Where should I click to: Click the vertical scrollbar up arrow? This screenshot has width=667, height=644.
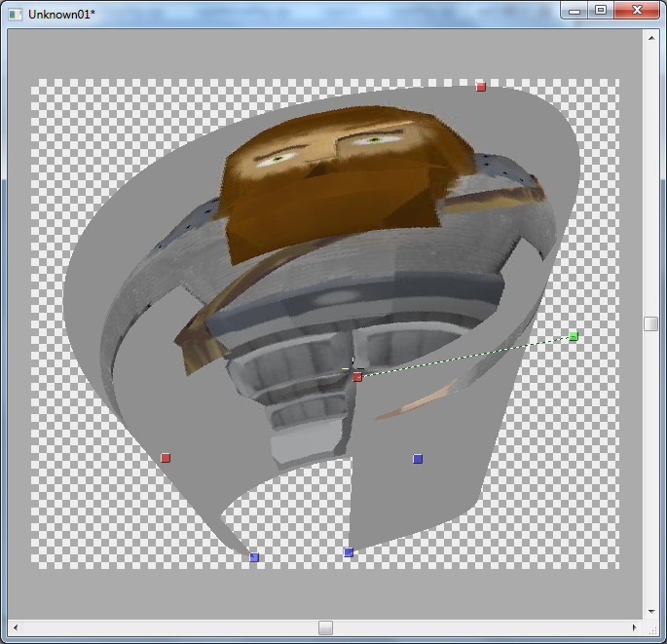coord(650,37)
